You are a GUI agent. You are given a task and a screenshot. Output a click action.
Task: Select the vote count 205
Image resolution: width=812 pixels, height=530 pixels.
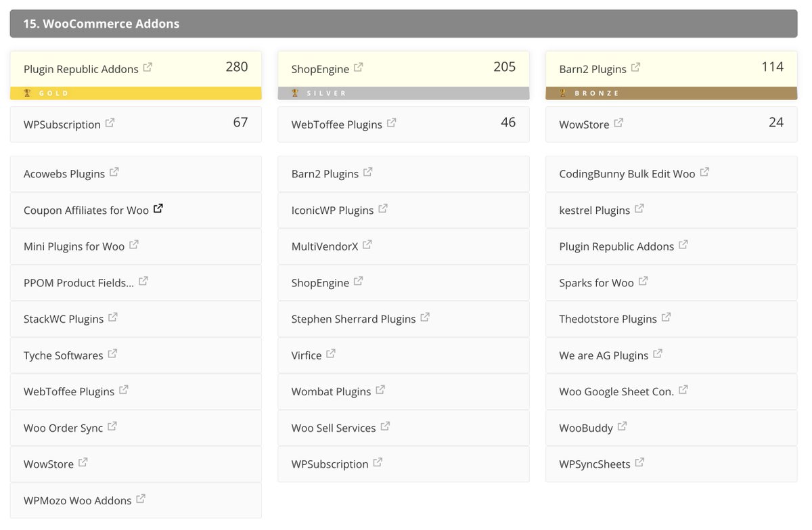click(505, 66)
